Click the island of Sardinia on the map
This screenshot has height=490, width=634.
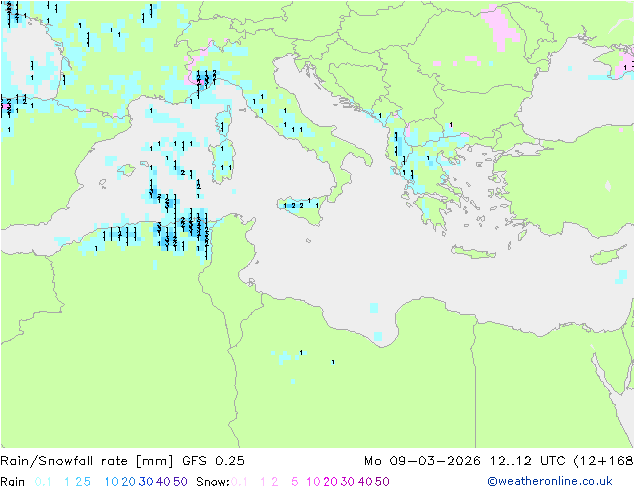(222, 160)
